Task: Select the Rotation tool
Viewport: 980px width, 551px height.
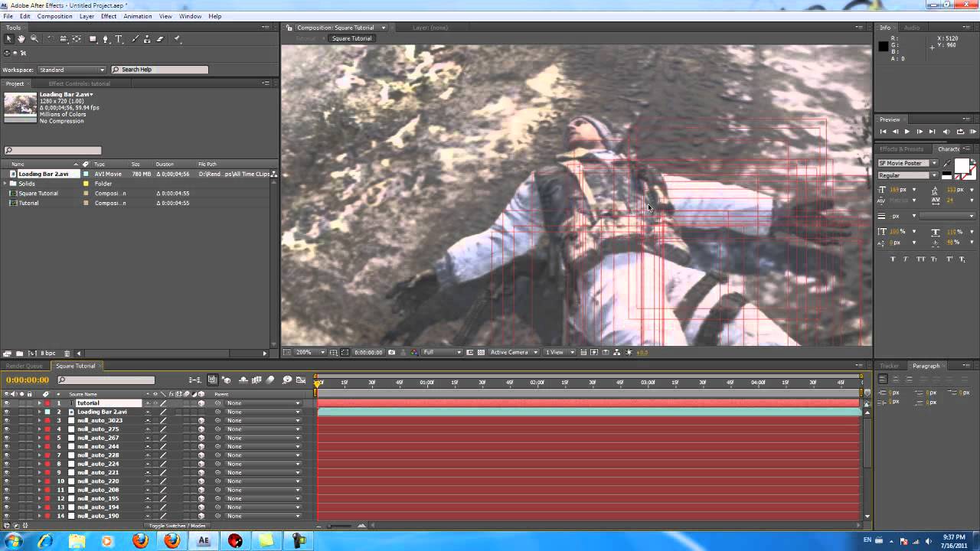Action: (x=51, y=39)
